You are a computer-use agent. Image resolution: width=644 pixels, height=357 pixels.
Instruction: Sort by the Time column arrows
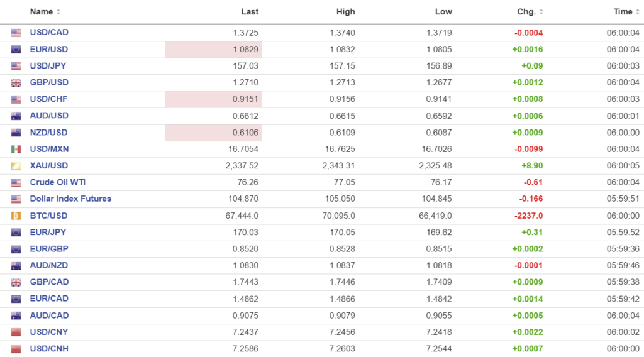(x=638, y=12)
